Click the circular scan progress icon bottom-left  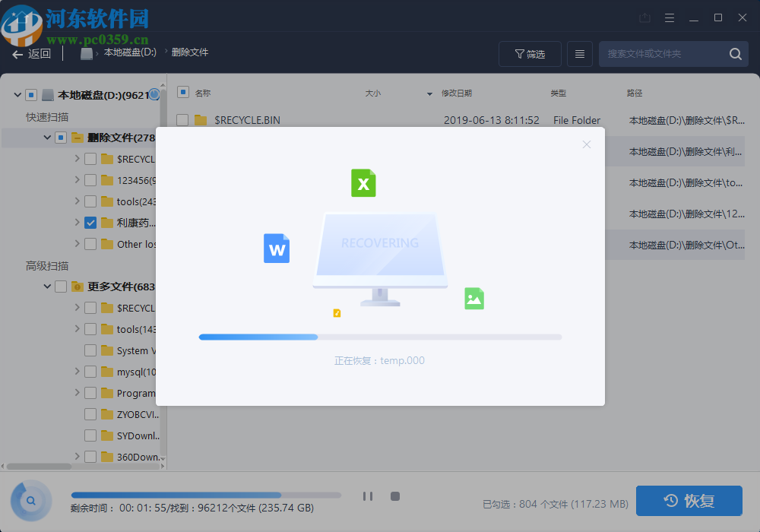[x=30, y=501]
